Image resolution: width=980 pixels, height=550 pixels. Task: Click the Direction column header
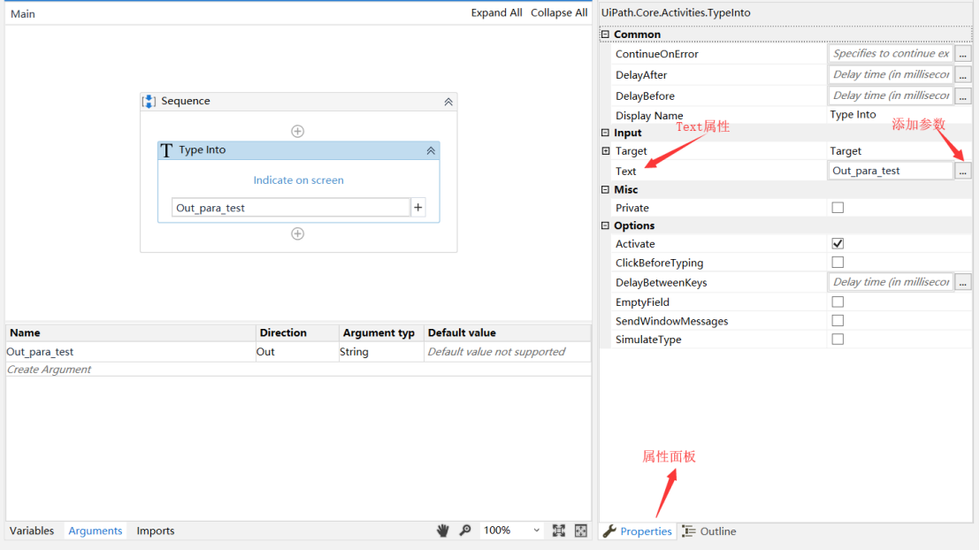[x=297, y=333]
